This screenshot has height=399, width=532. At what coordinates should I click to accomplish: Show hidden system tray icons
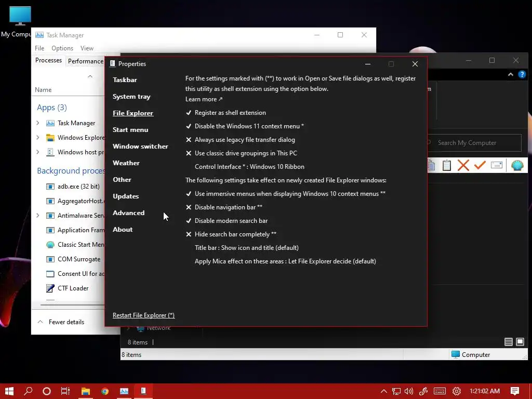[x=384, y=391]
